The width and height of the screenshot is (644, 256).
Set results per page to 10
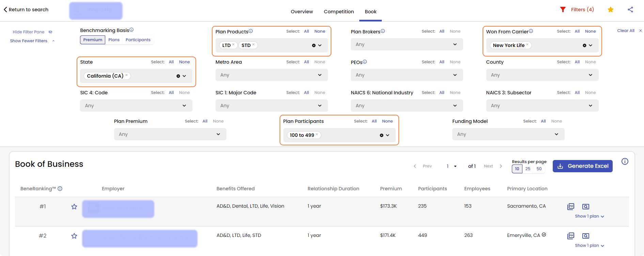point(517,169)
